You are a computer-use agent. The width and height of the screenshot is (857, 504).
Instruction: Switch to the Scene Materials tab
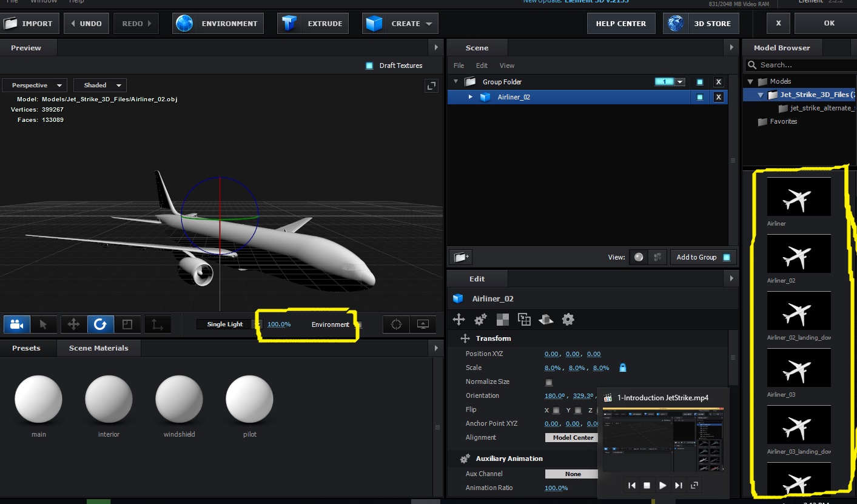click(99, 348)
